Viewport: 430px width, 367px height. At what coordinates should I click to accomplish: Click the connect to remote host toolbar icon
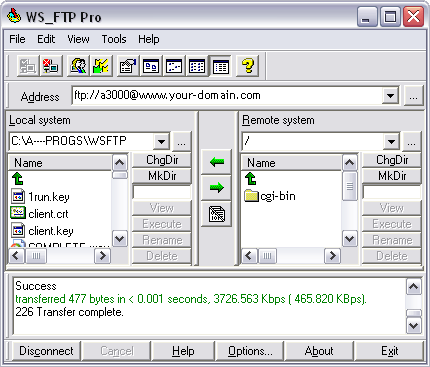[28, 66]
